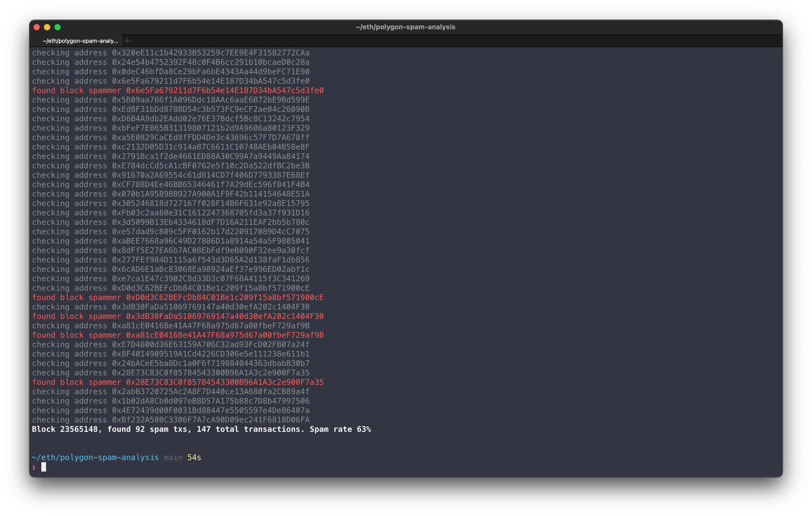Click the blue ~/eth/polygon-spam-analysis prompt path
812x516 pixels.
pyautogui.click(x=95, y=457)
